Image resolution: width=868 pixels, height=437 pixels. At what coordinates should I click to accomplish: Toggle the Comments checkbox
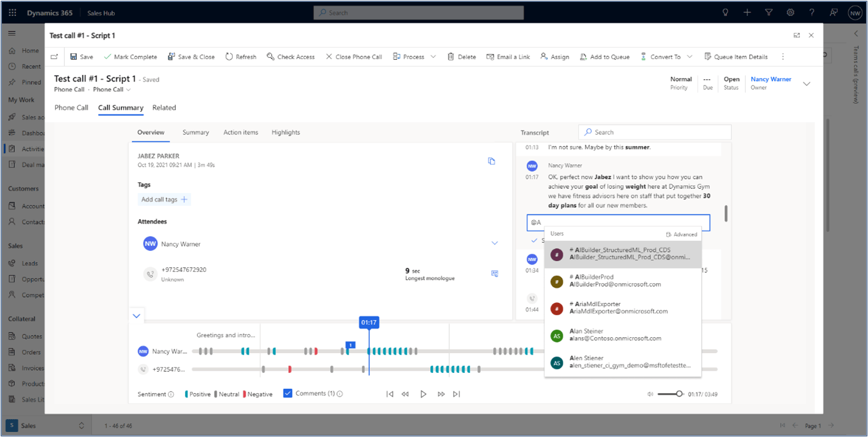tap(287, 394)
